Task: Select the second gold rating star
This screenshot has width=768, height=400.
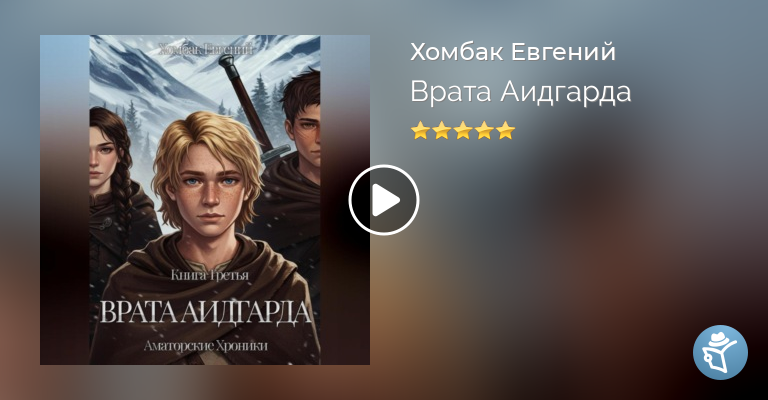Action: point(441,131)
